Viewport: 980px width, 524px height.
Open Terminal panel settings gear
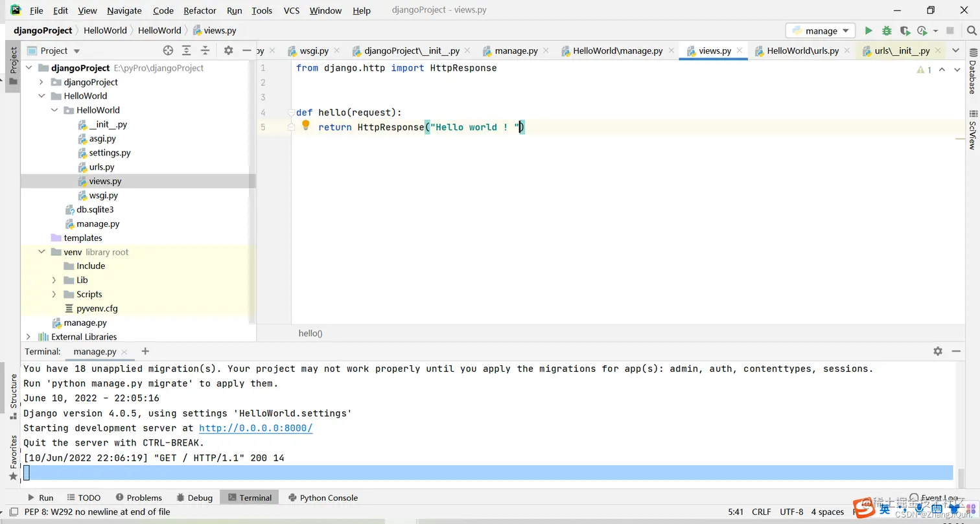(938, 351)
